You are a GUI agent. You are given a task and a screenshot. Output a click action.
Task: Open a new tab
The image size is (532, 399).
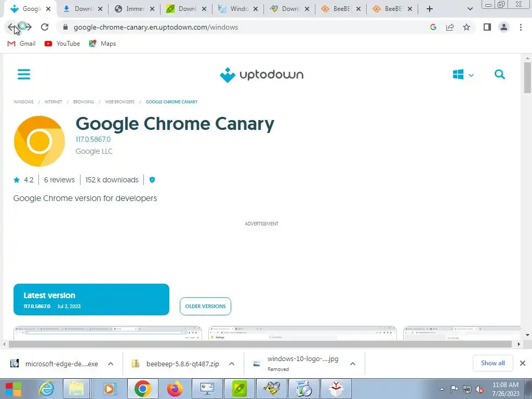point(430,9)
